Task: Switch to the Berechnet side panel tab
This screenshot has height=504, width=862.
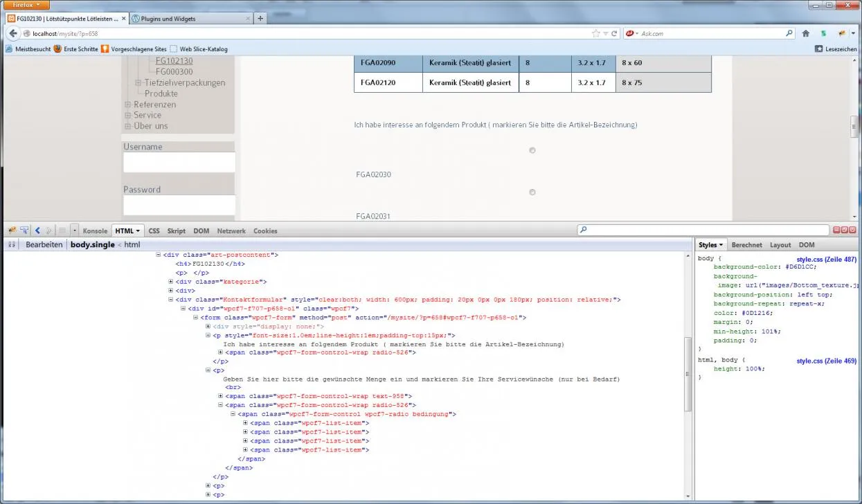Action: pyautogui.click(x=746, y=245)
